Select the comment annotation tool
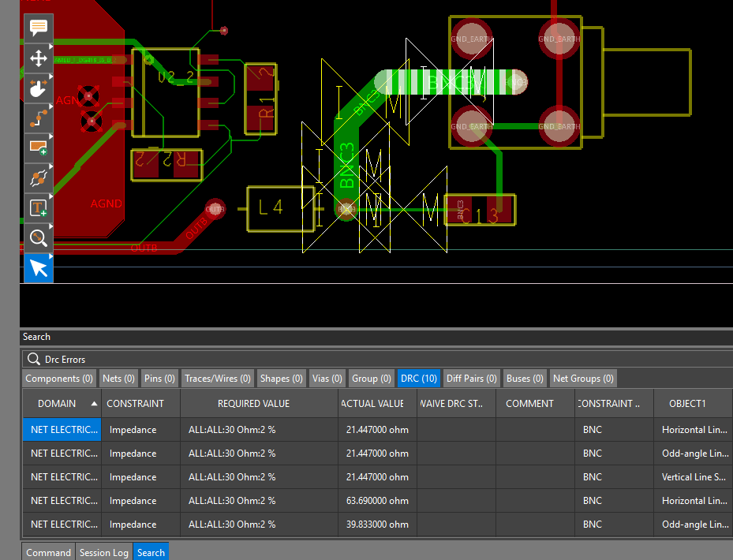 [x=38, y=28]
